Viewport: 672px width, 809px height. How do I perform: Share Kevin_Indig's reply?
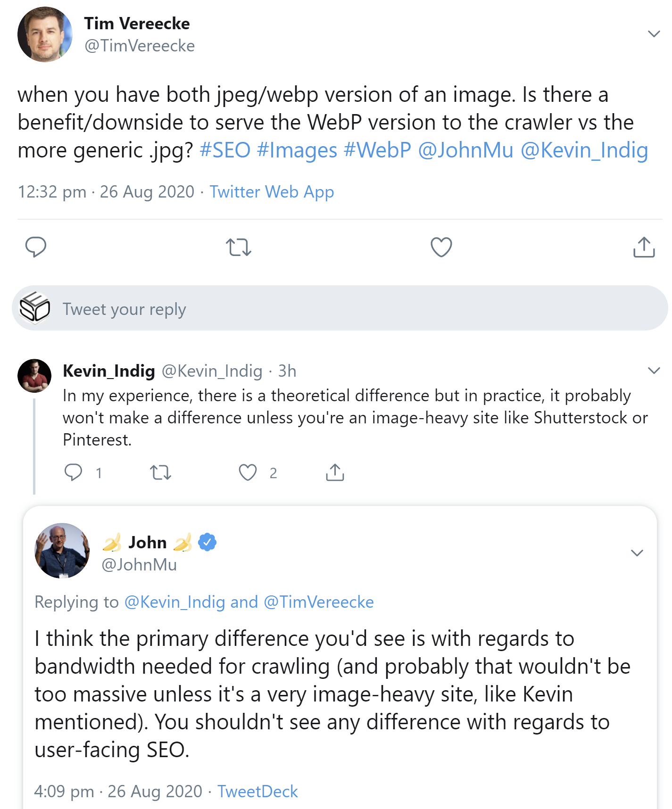tap(334, 473)
